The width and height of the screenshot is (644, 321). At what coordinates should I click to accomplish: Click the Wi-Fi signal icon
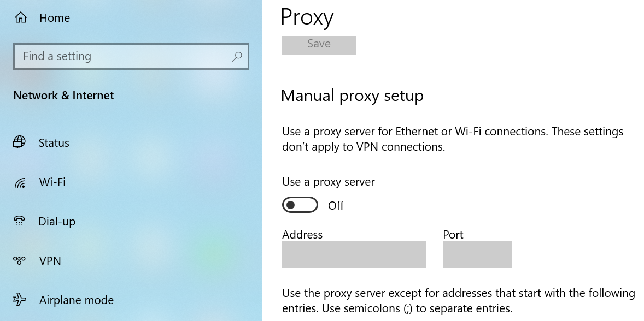pyautogui.click(x=20, y=182)
